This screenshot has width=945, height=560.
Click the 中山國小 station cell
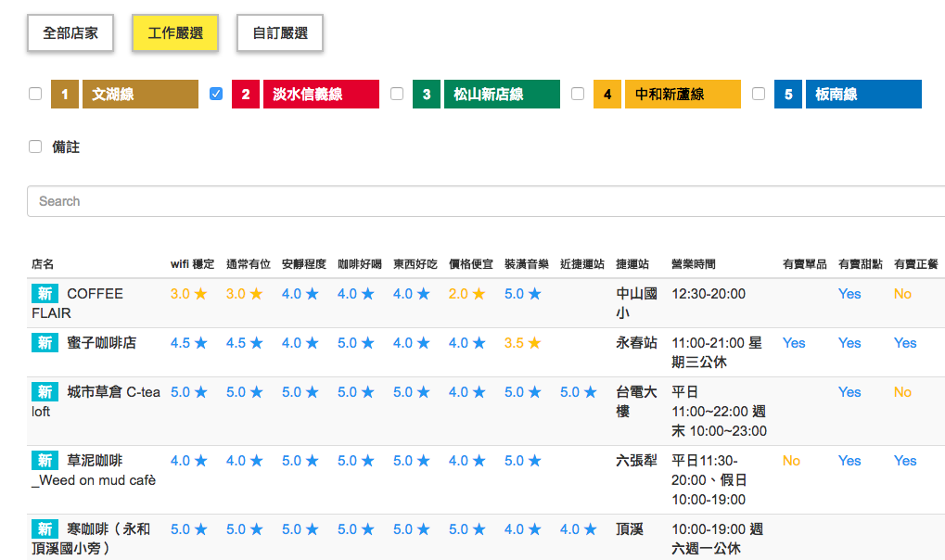[x=636, y=303]
